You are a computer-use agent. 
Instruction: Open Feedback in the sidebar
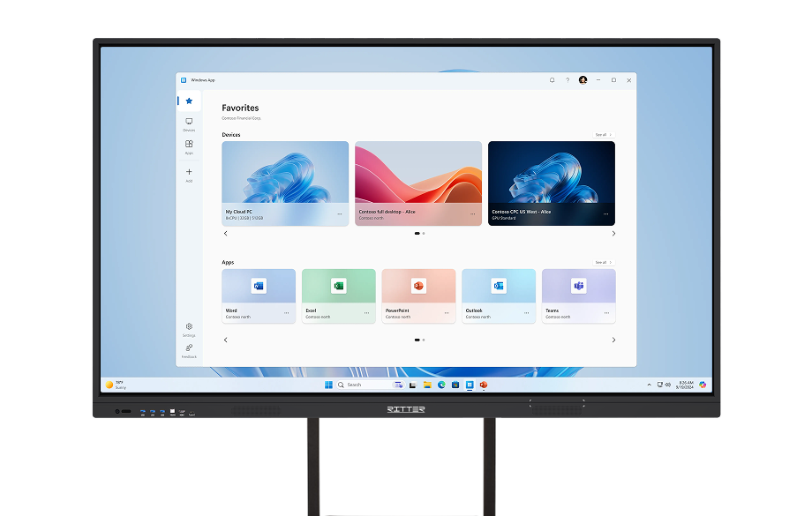(189, 349)
